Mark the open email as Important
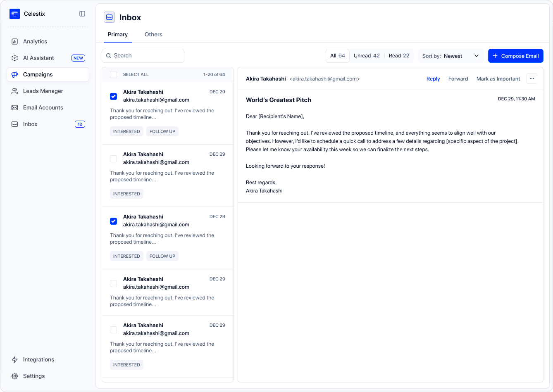The image size is (553, 392). 498,79
